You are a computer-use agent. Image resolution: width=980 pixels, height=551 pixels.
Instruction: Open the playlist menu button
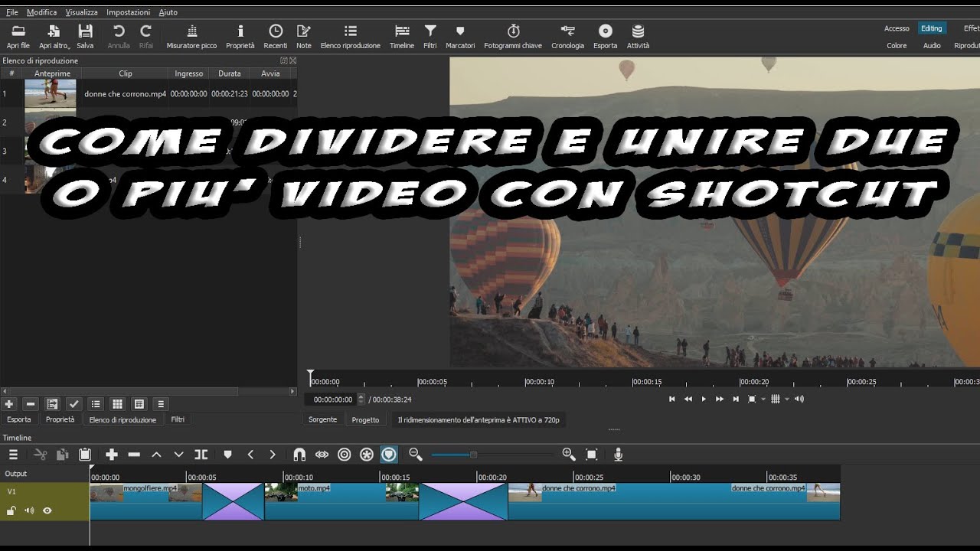(x=161, y=404)
